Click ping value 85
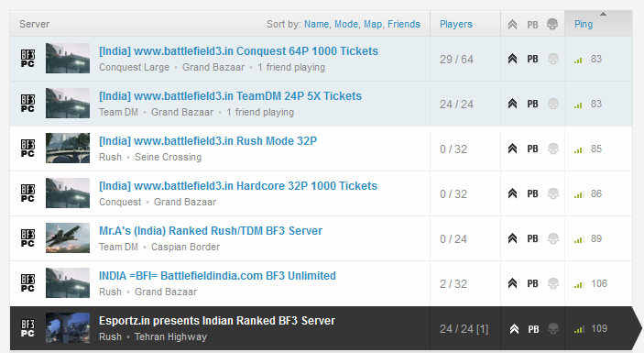Image resolution: width=644 pixels, height=353 pixels. click(x=596, y=149)
